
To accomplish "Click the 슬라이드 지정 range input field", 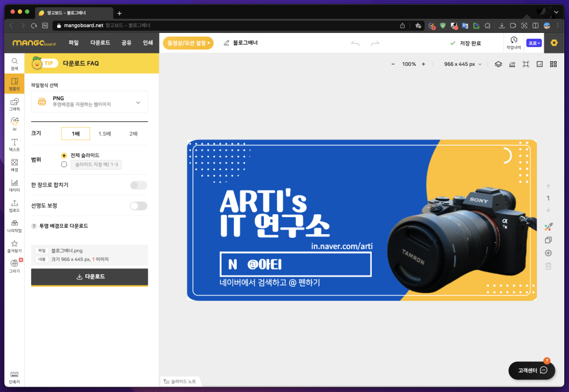I will (x=96, y=165).
